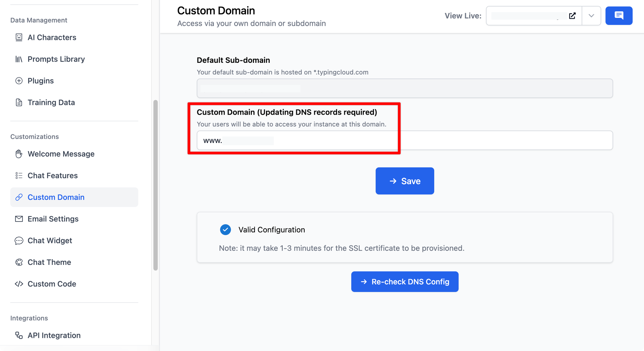Click the AI Characters sidebar icon

[19, 37]
